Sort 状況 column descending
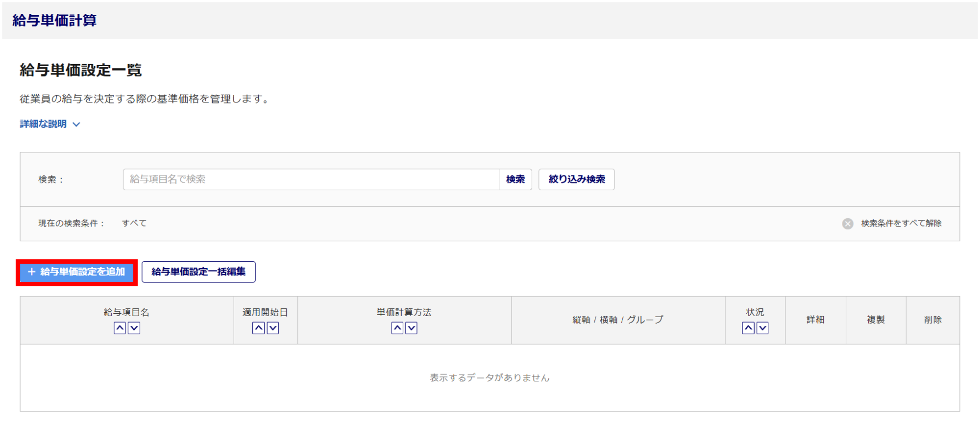 click(x=762, y=328)
